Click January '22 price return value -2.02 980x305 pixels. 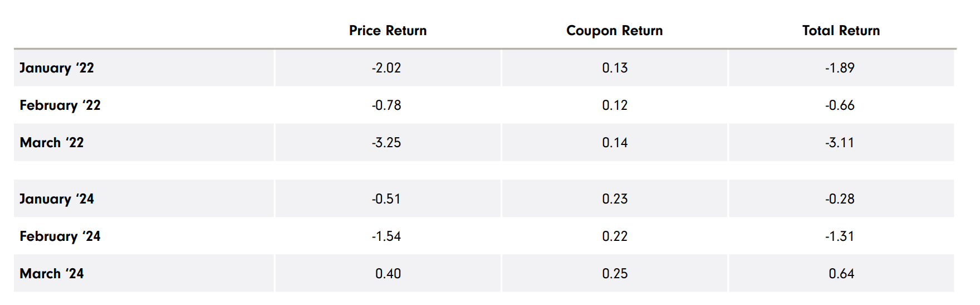(386, 68)
